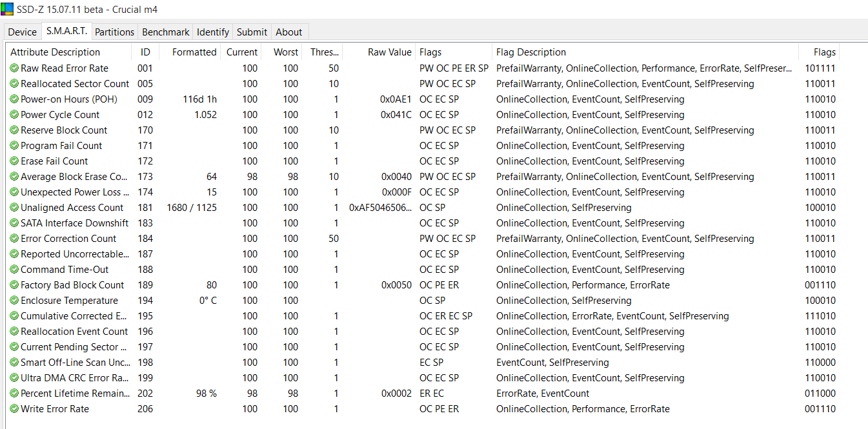Screen dimensions: 868x429
Task: Click the Current column header
Action: click(x=241, y=52)
